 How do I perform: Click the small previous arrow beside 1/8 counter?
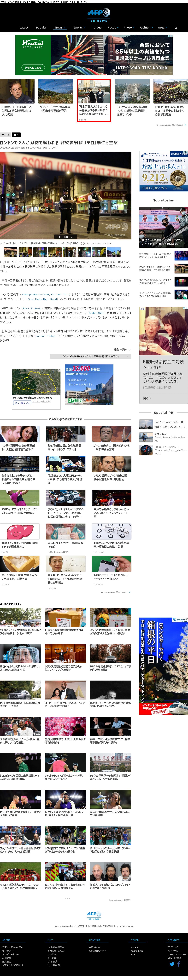coord(59,237)
